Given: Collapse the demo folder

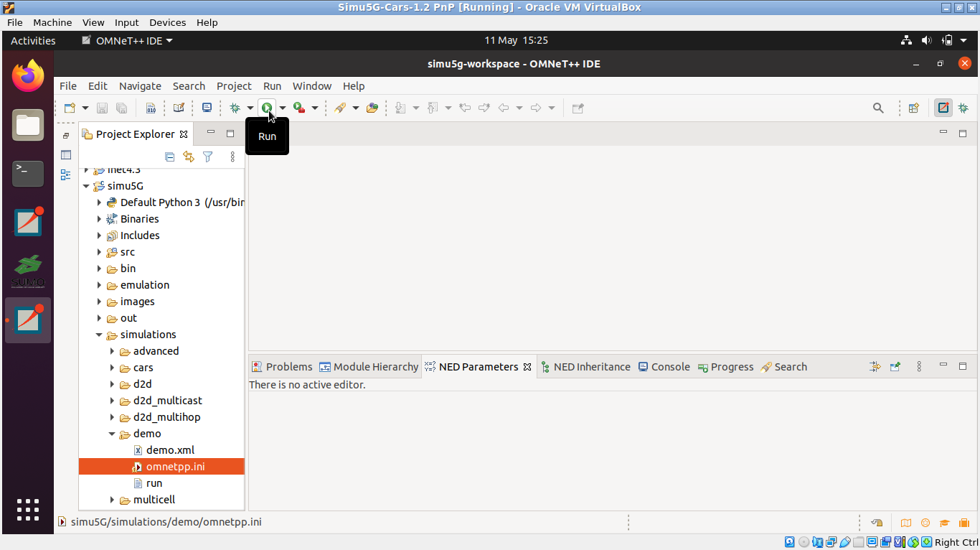Looking at the screenshot, I should (x=112, y=434).
